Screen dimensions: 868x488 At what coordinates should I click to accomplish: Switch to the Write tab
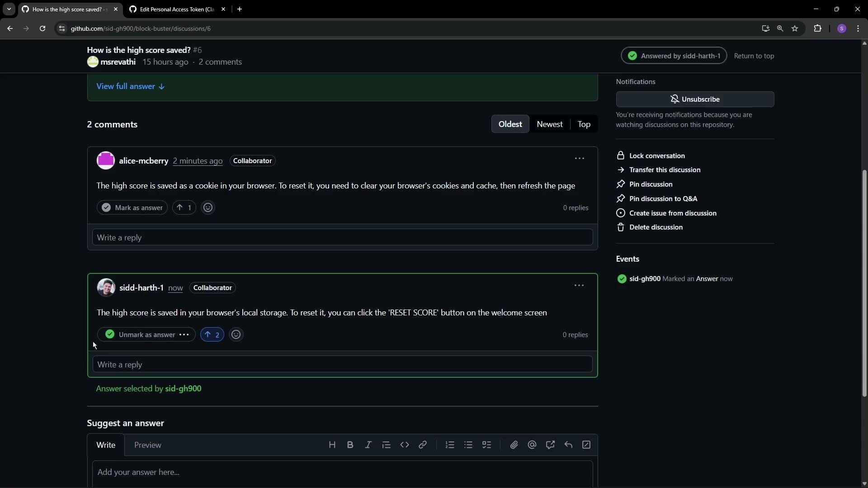pos(106,445)
